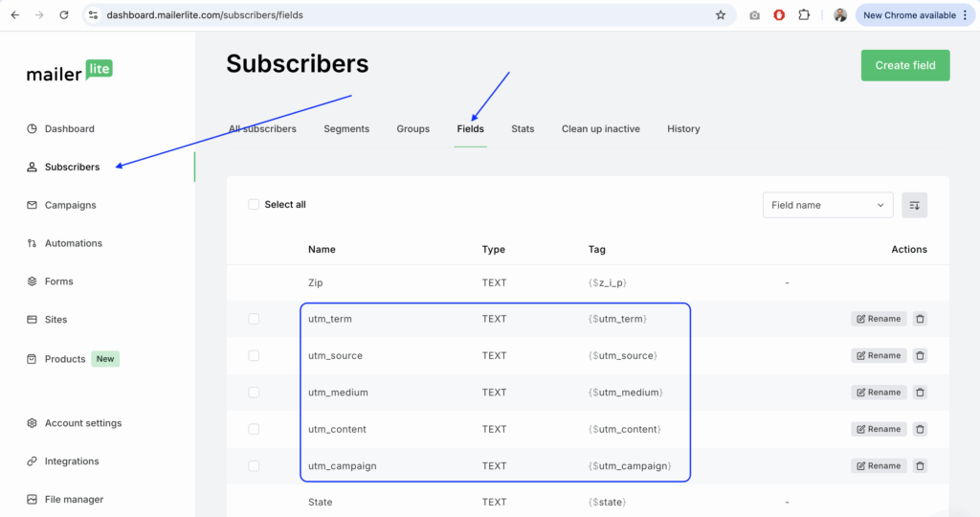Switch to Stats tab
This screenshot has height=517, width=980.
[523, 129]
